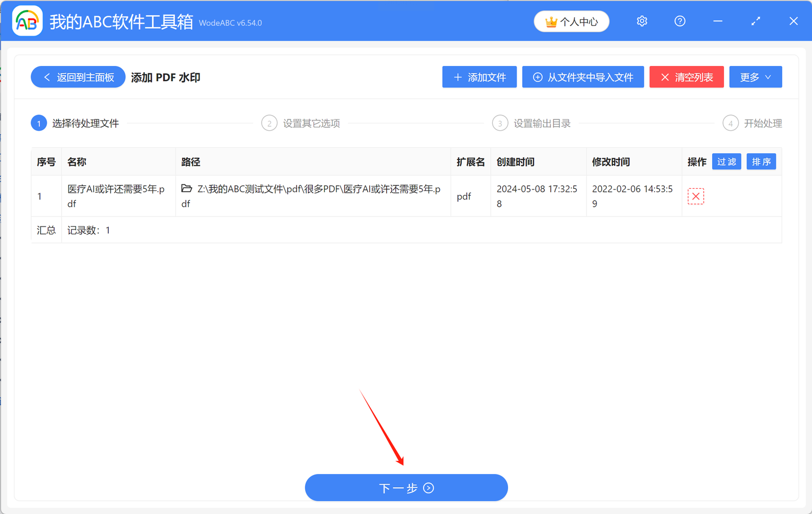Click the 汇总 summary label
Screen dimensions: 812x514
click(x=46, y=230)
